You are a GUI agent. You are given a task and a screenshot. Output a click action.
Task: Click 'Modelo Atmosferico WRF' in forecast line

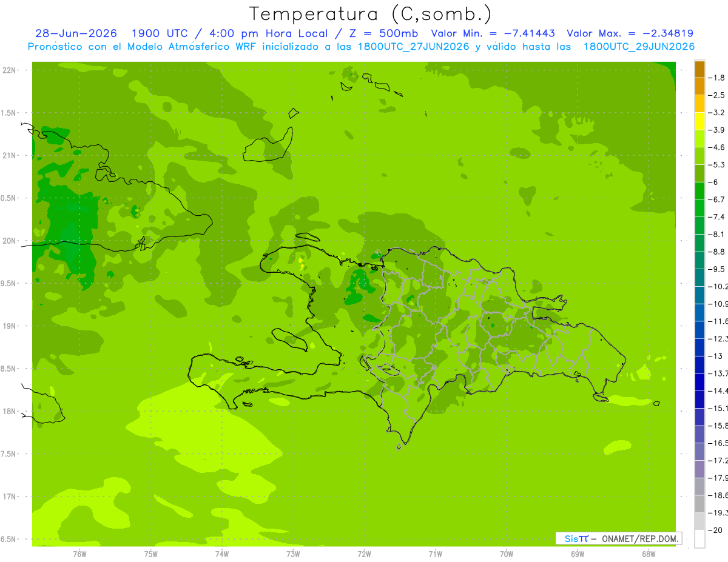pyautogui.click(x=190, y=47)
